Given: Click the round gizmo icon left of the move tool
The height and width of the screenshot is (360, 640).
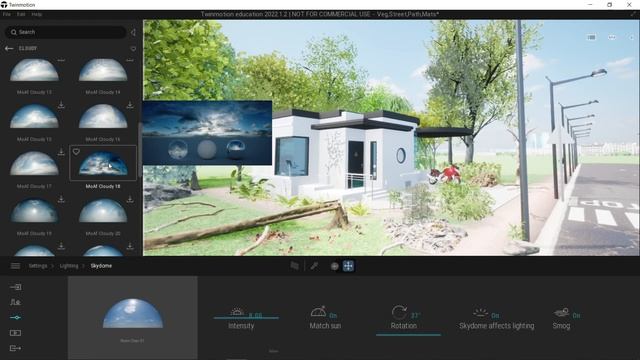Looking at the screenshot, I should [334, 266].
